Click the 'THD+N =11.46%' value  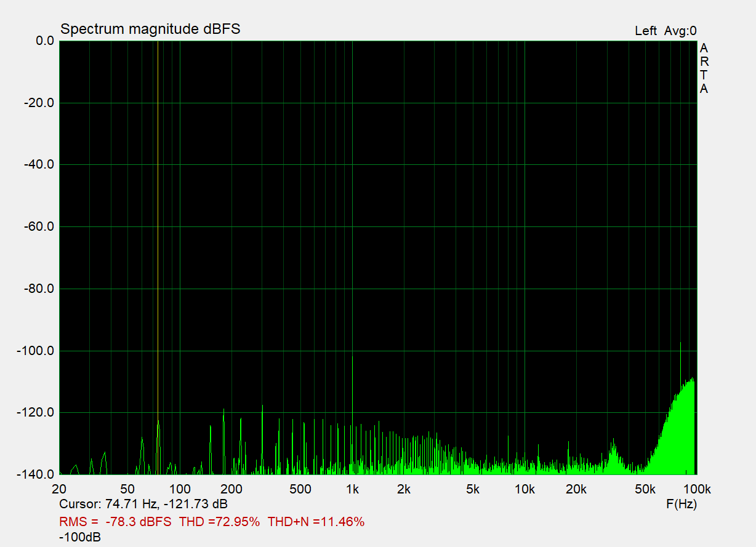tap(316, 522)
